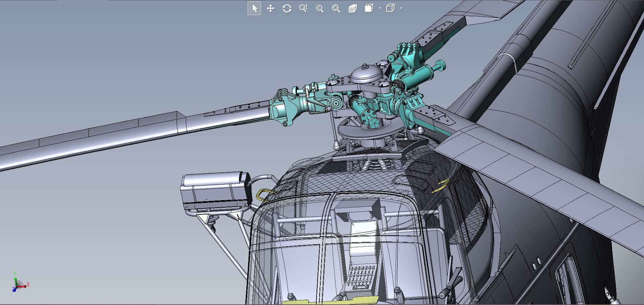Use the Zoom to area tool

pos(319,8)
